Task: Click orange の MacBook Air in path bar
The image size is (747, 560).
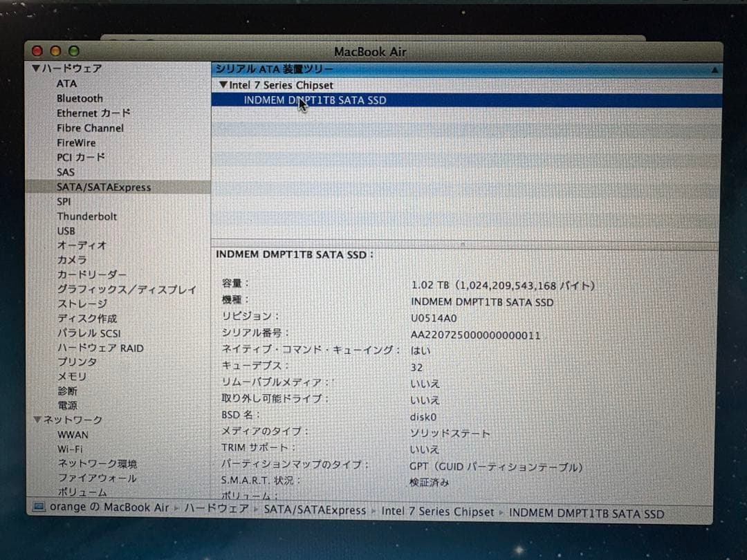Action: pyautogui.click(x=109, y=507)
